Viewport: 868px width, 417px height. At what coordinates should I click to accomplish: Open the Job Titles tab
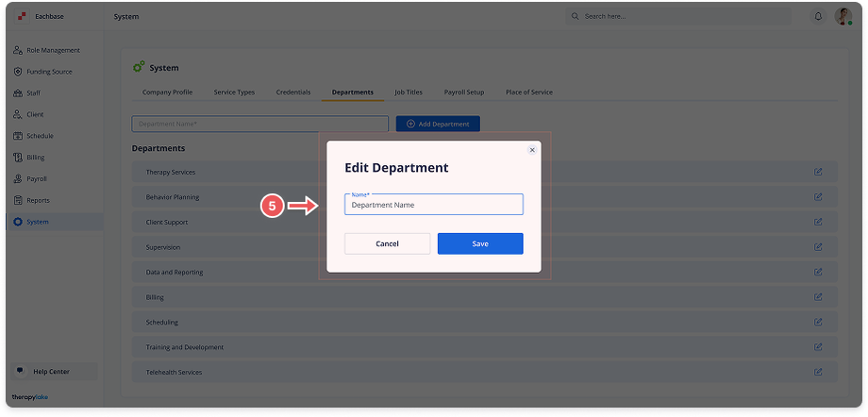[x=409, y=92]
